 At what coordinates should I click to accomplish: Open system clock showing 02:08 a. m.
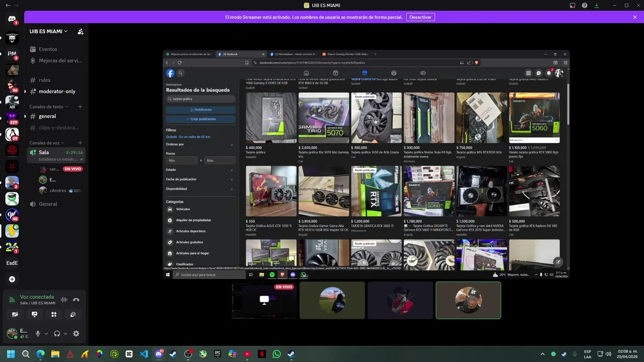627,354
